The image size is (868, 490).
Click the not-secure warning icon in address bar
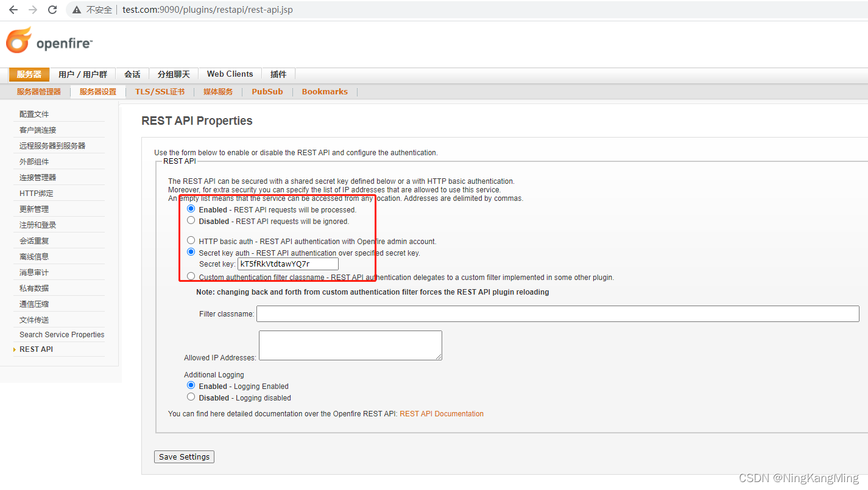click(x=77, y=10)
